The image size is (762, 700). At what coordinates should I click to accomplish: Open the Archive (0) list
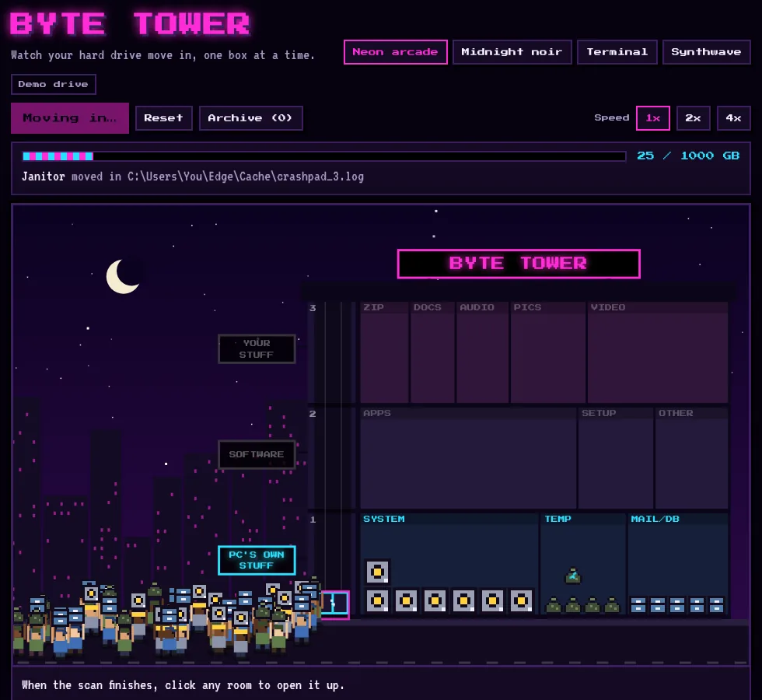coord(250,118)
